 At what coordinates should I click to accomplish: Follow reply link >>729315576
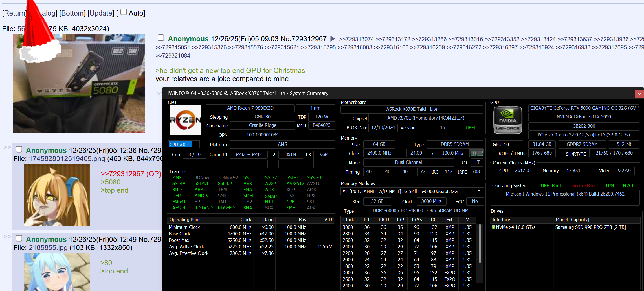tap(245, 47)
